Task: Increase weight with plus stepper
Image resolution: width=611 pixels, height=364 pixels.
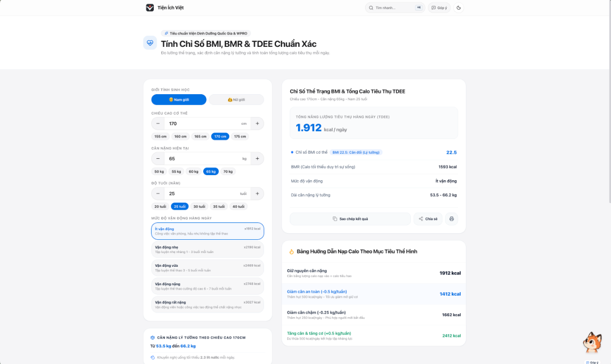Action: 257,159
